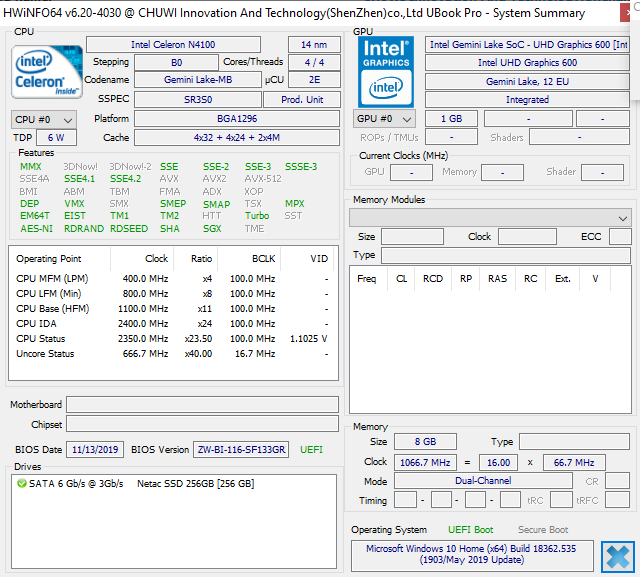Screen dimensions: 640x577
Task: Click the Gemini Lake, 12 EU field
Action: [x=527, y=82]
